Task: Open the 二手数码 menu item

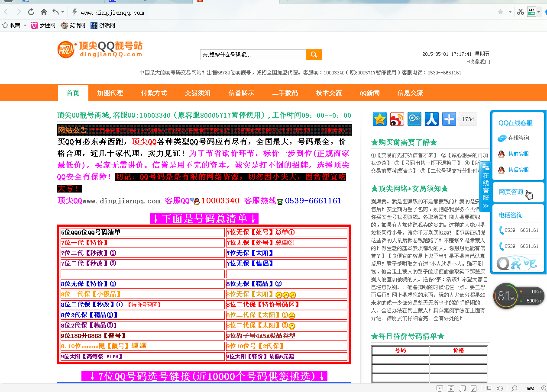Action: [285, 93]
